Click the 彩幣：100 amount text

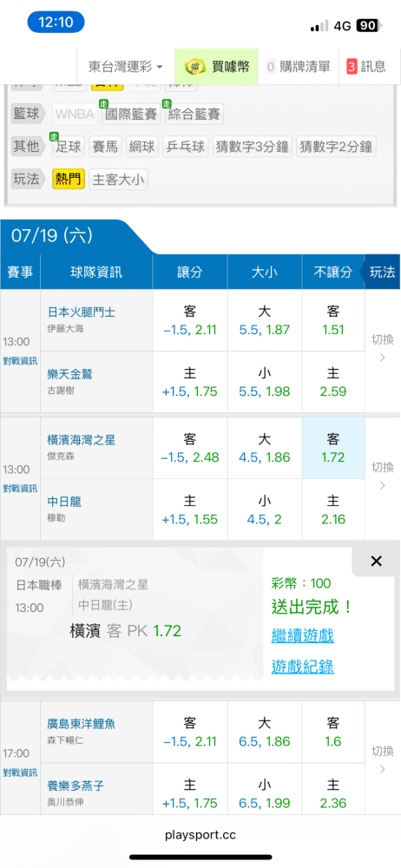pyautogui.click(x=300, y=583)
